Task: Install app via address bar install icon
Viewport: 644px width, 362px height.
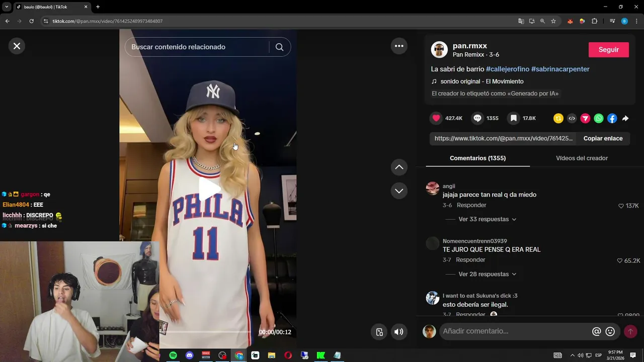Action: pos(532,21)
